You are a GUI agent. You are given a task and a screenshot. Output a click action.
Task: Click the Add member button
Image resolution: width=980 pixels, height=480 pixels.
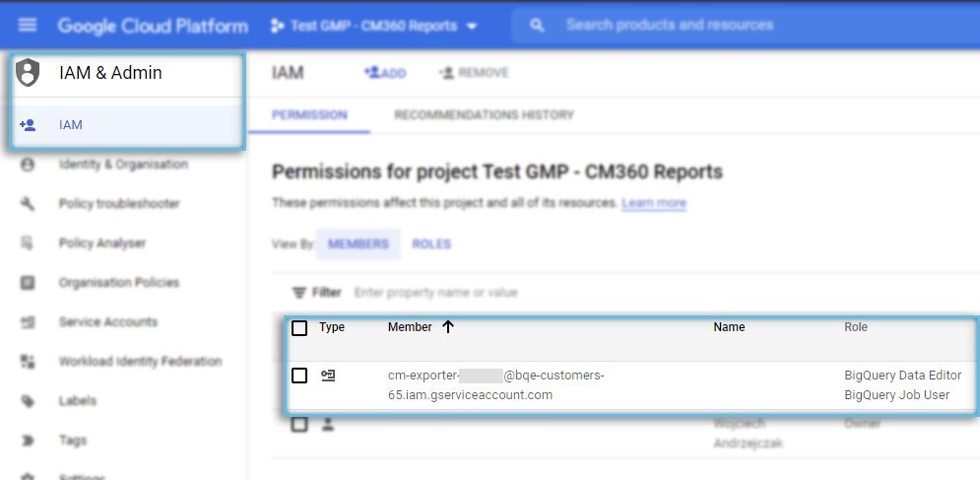click(385, 73)
